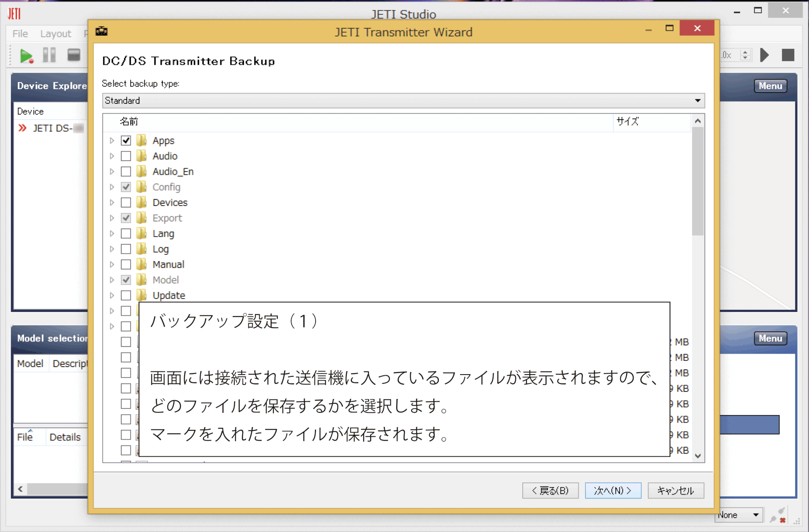This screenshot has width=809, height=532.
Task: Click the 戻る(B) back button
Action: [x=550, y=491]
